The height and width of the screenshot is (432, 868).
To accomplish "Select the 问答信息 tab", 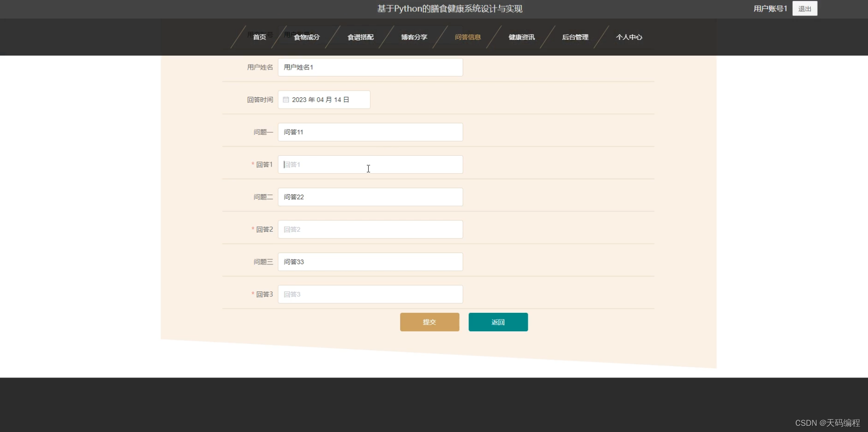I will tap(467, 37).
